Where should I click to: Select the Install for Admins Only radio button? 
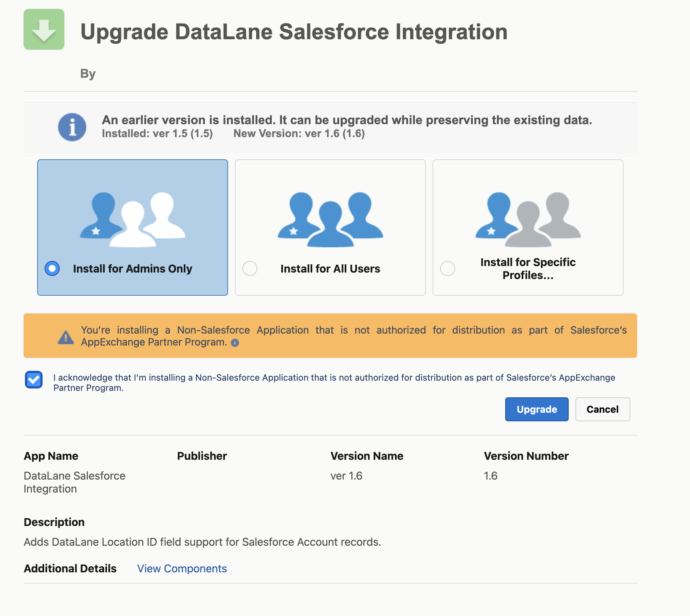(52, 268)
